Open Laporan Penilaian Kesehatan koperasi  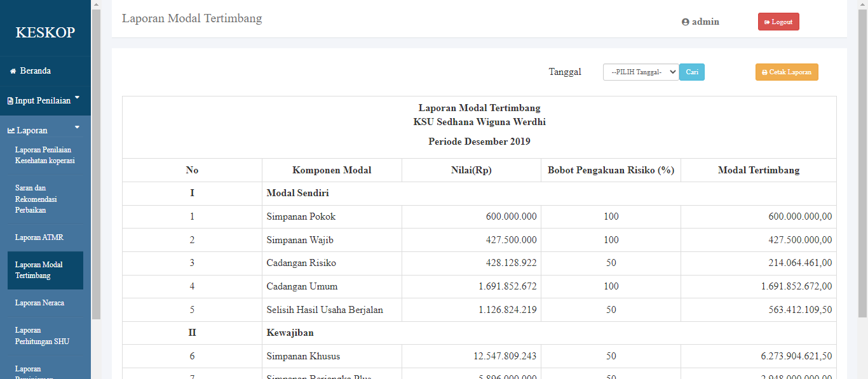[x=45, y=156]
